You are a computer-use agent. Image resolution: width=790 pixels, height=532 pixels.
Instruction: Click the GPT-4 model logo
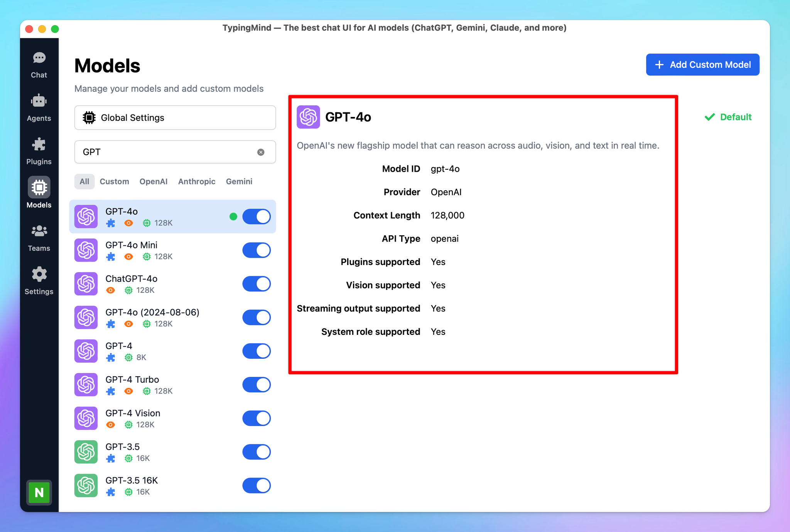click(x=86, y=351)
